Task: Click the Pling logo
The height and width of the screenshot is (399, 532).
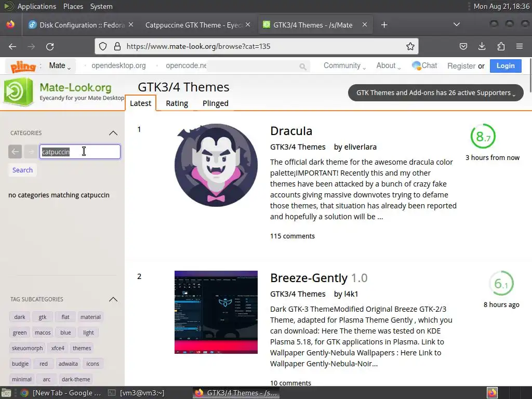Action: click(x=23, y=66)
